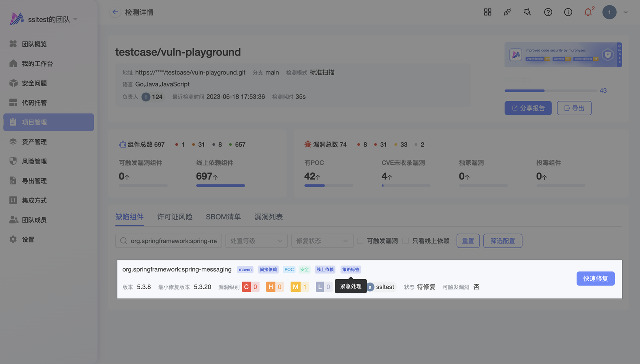Go to 风险管理 in the sidebar

(x=34, y=161)
